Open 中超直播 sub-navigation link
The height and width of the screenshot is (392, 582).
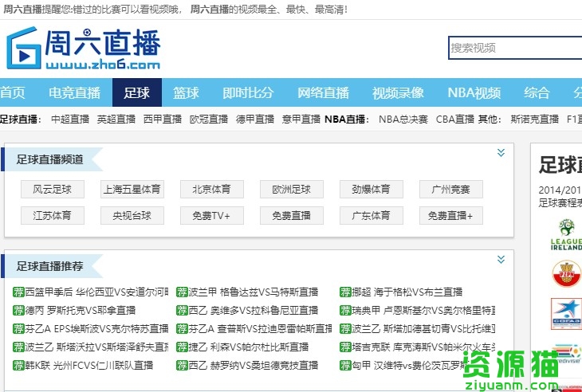point(70,119)
